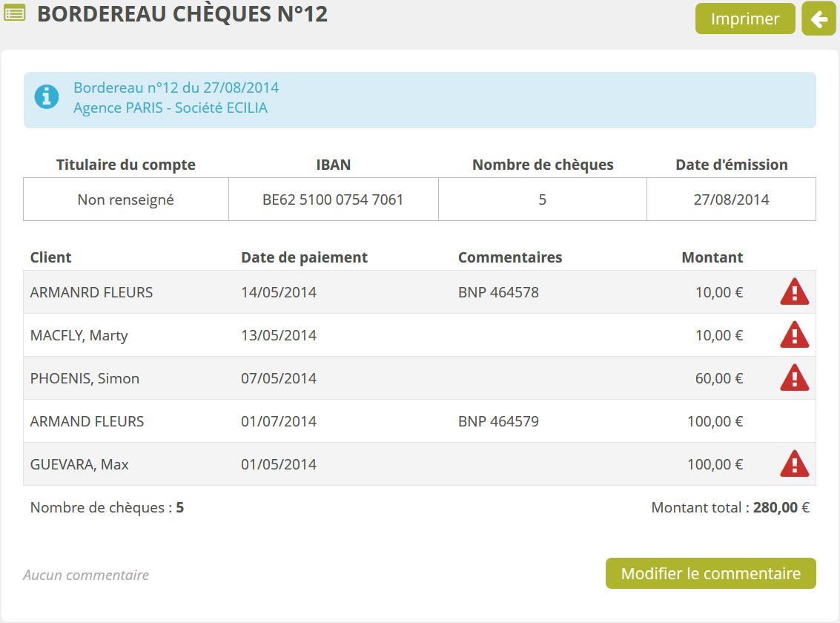Click warning icon on ARMANRD FLEURS row
Screen dimensions: 840x623
tap(794, 292)
